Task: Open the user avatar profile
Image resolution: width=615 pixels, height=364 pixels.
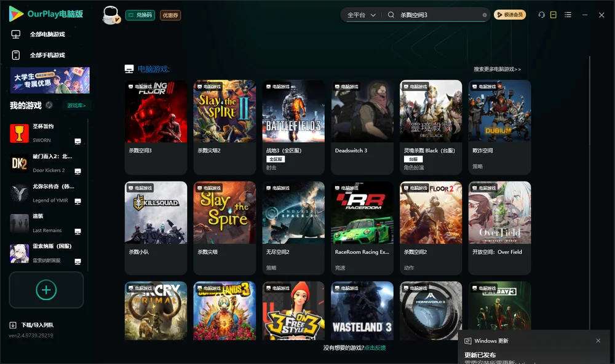Action: (x=111, y=15)
